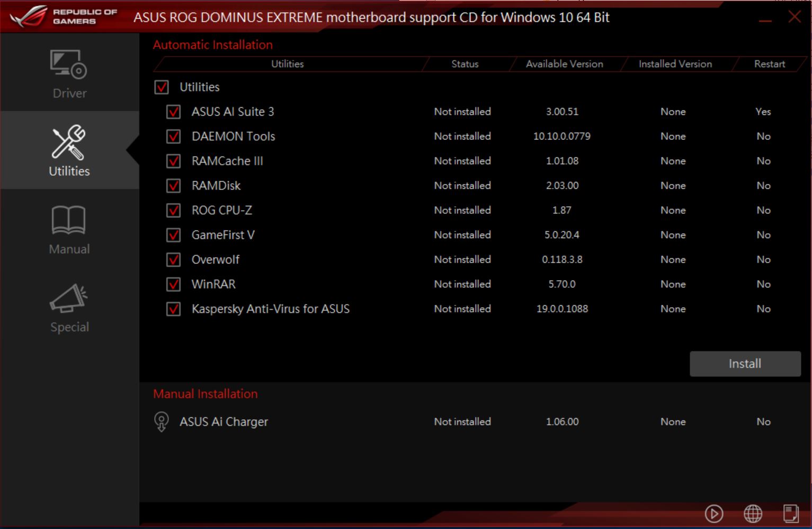This screenshot has height=529, width=812.
Task: Click the Status column header
Action: (x=465, y=64)
